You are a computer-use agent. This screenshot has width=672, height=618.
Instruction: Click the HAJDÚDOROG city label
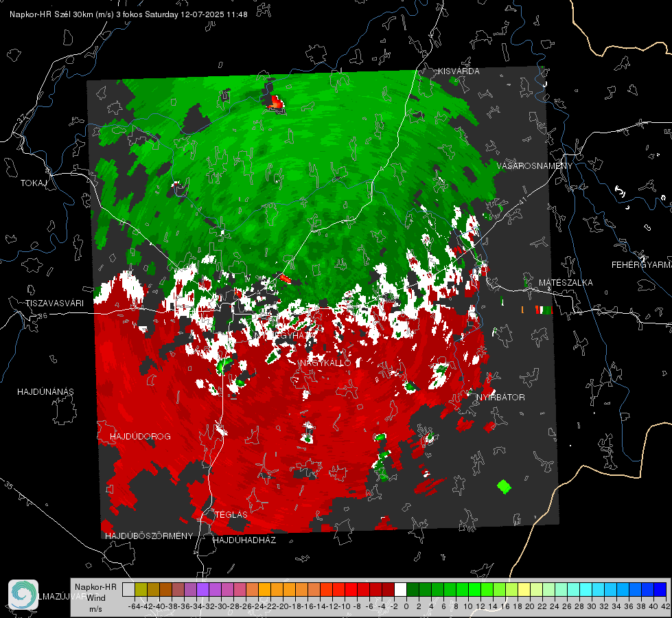click(140, 437)
